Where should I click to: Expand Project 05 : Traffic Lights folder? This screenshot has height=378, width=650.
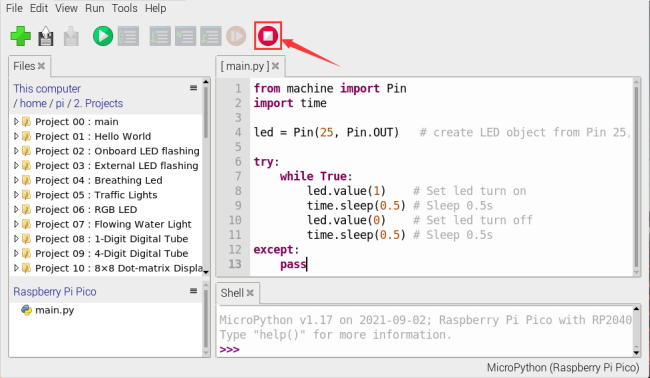[x=16, y=195]
